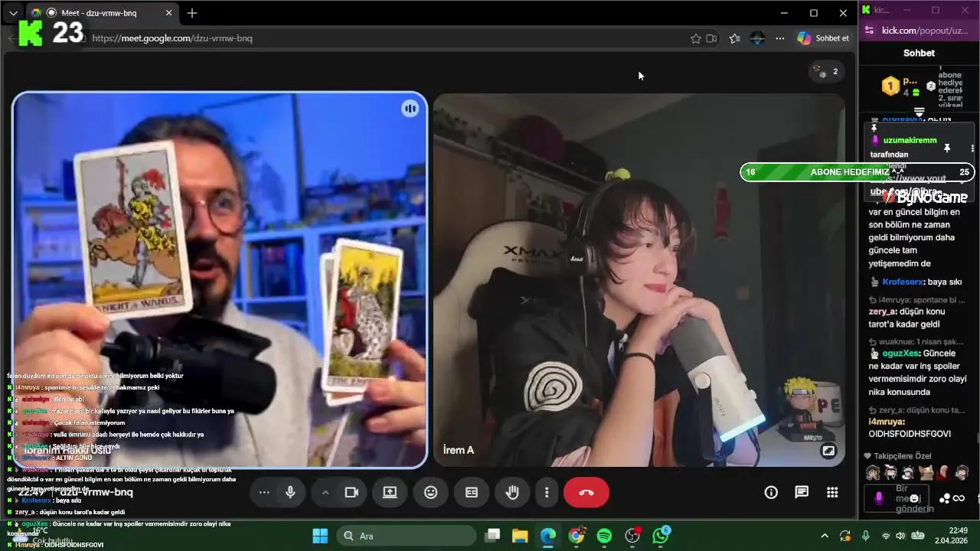Open audio settings dots beside microphone
980x551 pixels.
264,492
